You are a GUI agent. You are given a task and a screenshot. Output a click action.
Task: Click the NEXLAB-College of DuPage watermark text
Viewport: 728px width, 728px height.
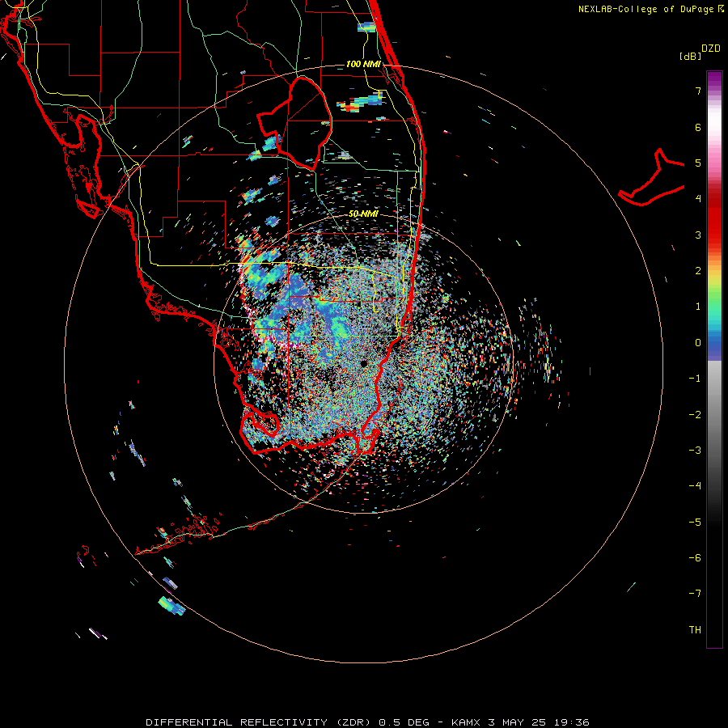[x=650, y=9]
